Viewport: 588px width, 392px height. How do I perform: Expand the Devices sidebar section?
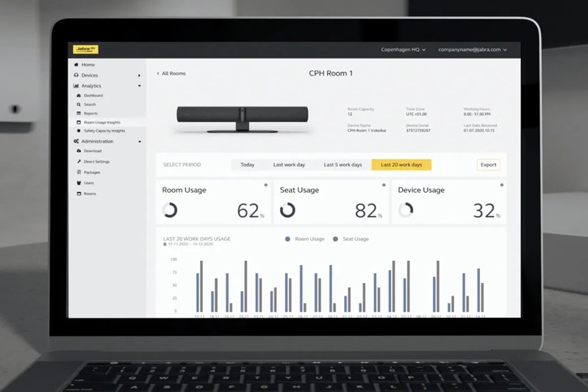pyautogui.click(x=139, y=75)
